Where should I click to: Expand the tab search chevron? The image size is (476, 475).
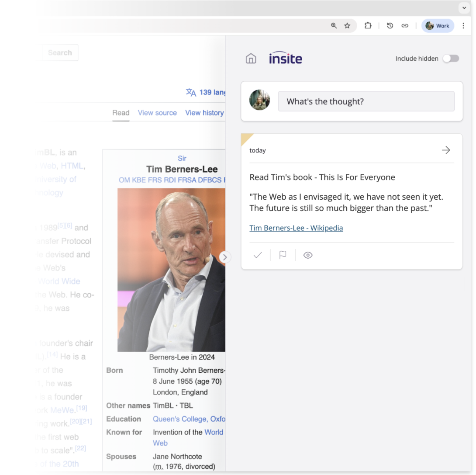(x=464, y=8)
